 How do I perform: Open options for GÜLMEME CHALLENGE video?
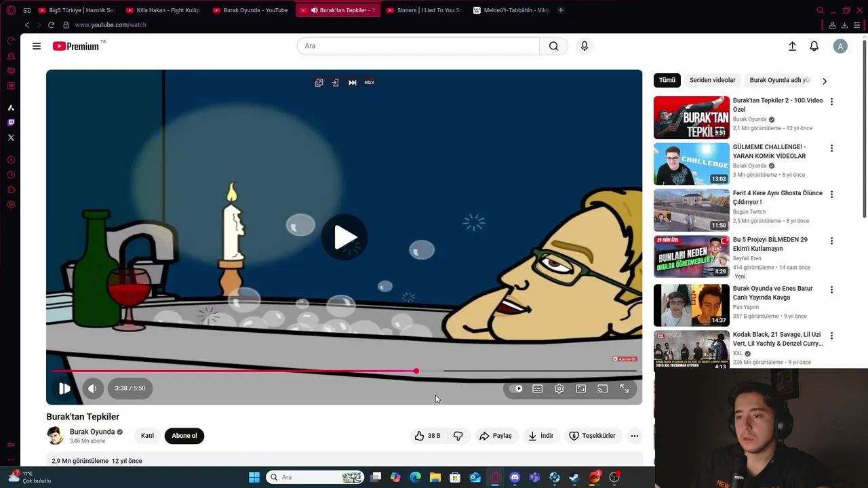point(831,148)
